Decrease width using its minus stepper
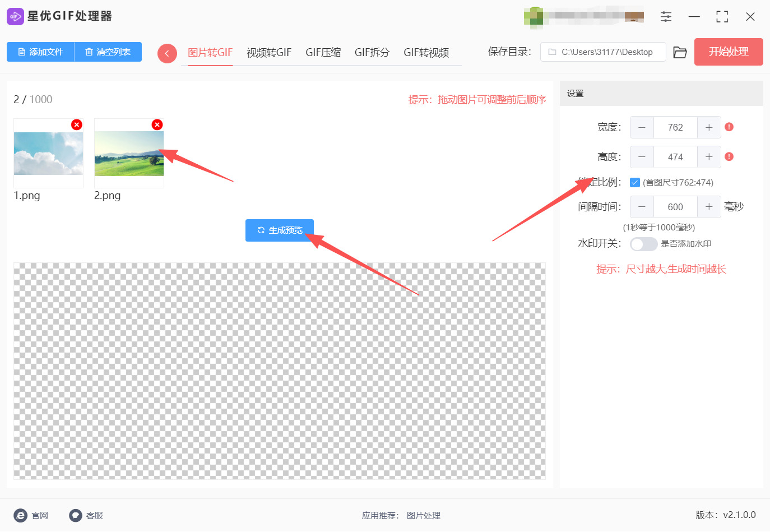This screenshot has width=770, height=532. pyautogui.click(x=641, y=127)
